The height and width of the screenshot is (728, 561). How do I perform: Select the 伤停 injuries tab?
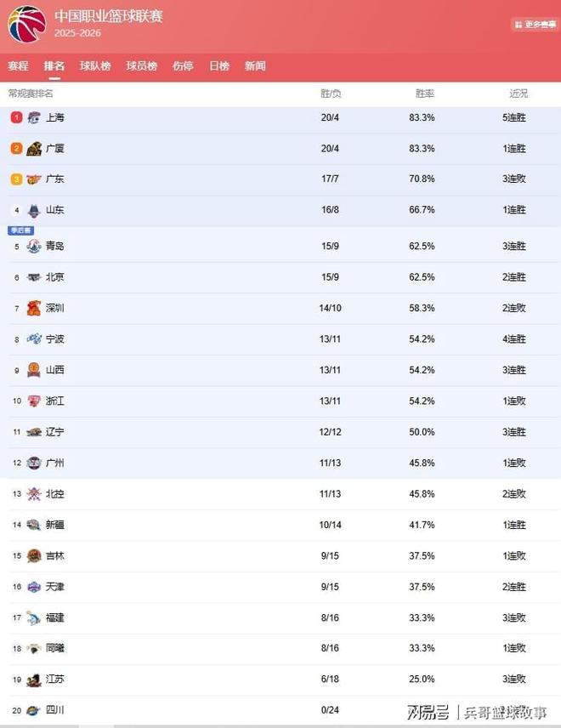(x=183, y=66)
